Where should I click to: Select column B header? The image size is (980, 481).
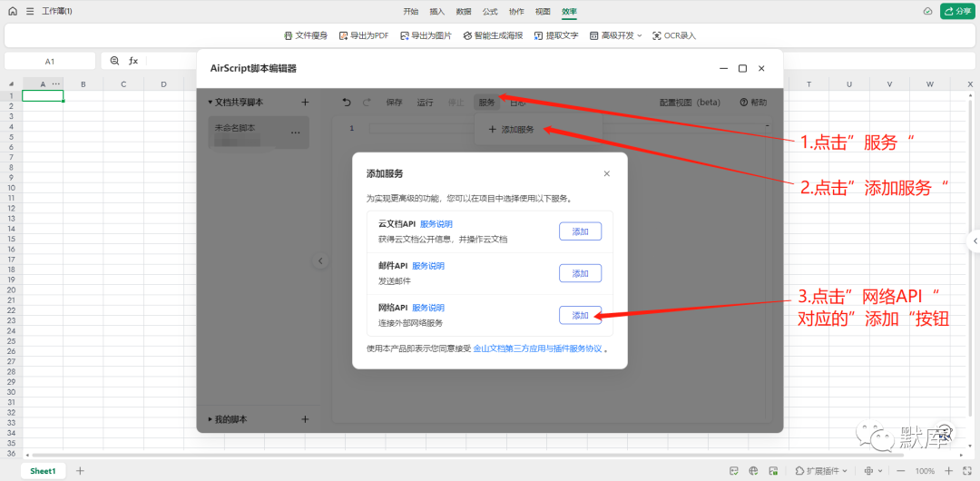click(x=83, y=83)
